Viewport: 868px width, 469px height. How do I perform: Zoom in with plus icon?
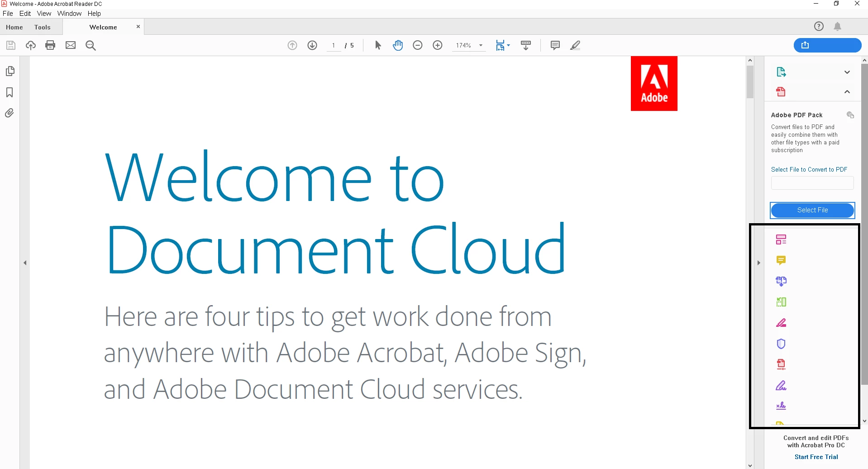point(438,45)
